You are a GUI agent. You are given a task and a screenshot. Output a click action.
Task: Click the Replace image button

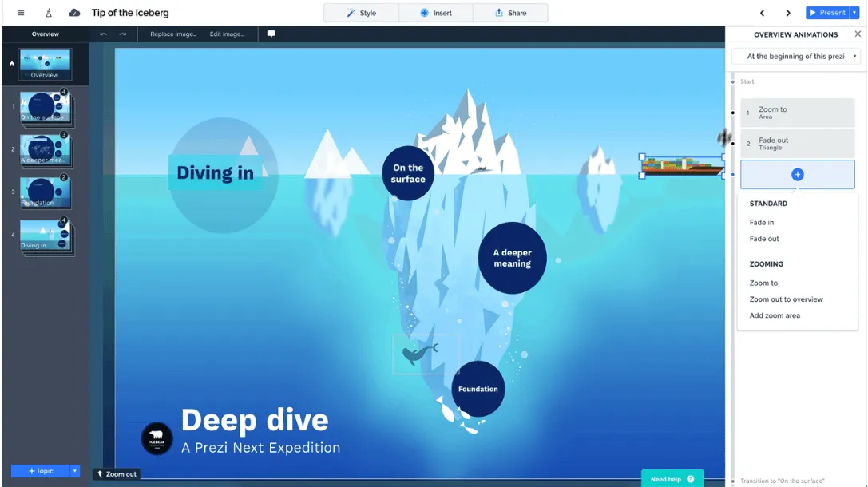tap(173, 34)
